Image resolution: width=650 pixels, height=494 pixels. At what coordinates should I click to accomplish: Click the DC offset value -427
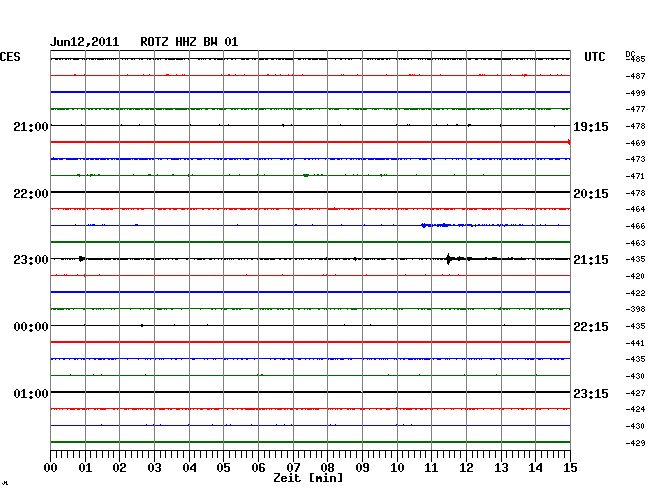(635, 393)
